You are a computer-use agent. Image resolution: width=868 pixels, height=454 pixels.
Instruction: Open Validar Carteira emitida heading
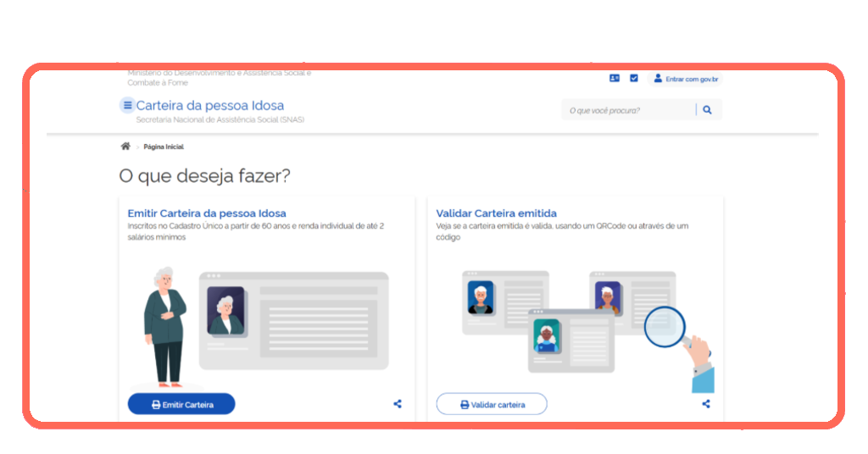click(x=496, y=213)
